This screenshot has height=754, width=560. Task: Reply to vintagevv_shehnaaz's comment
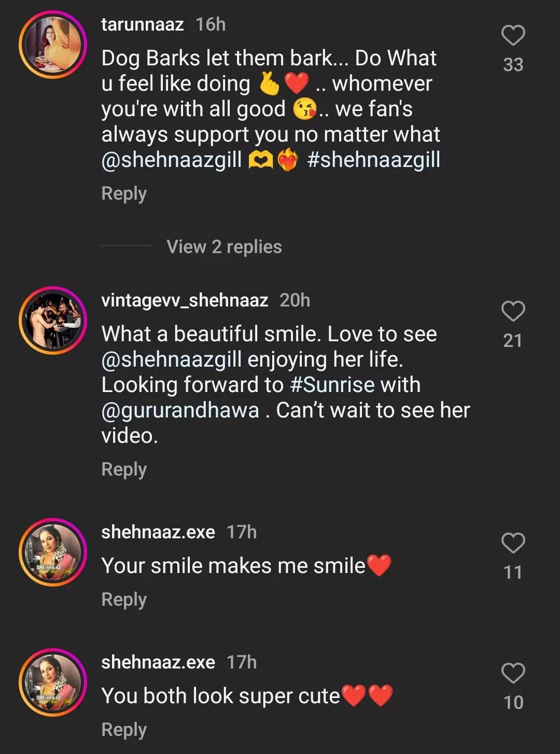[x=124, y=469]
